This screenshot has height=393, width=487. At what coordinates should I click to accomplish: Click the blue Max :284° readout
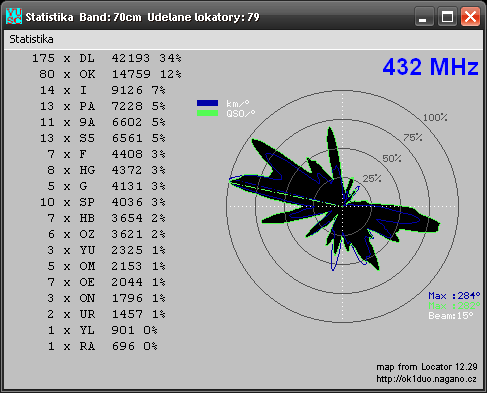[x=454, y=296]
